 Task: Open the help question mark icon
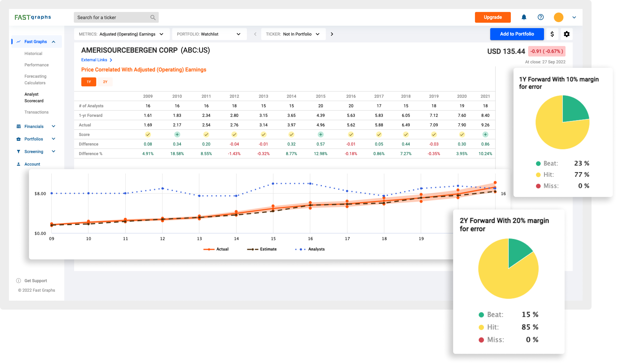tap(540, 17)
